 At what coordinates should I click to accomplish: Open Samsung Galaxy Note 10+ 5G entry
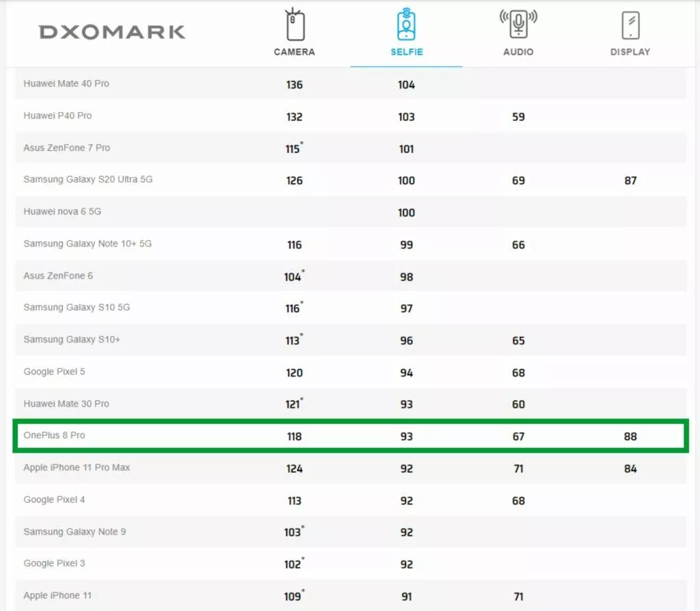coord(87,244)
